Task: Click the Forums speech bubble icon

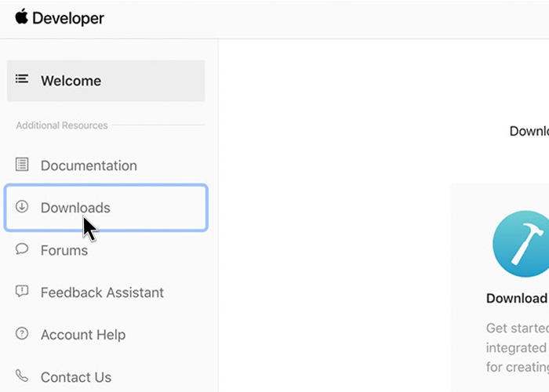Action: [22, 249]
